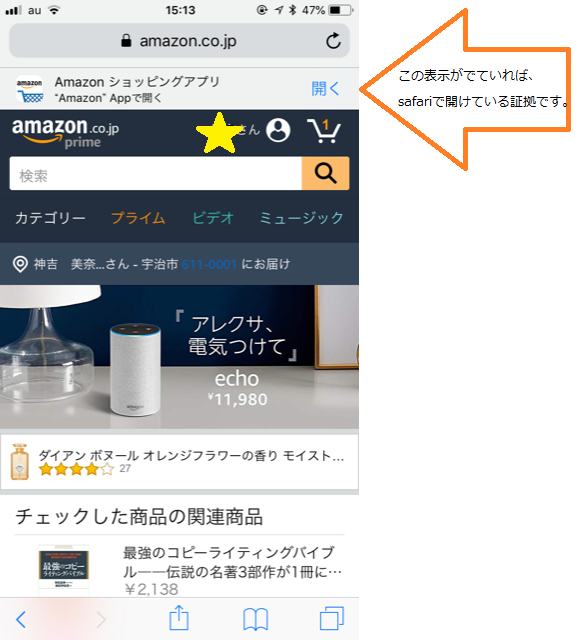Tap the orange search magnifier button
585x640 pixels.
point(325,173)
